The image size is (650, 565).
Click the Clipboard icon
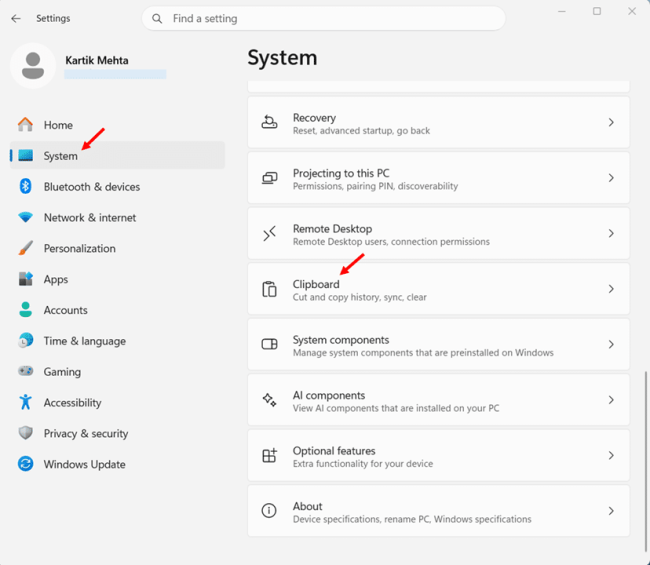(x=269, y=289)
